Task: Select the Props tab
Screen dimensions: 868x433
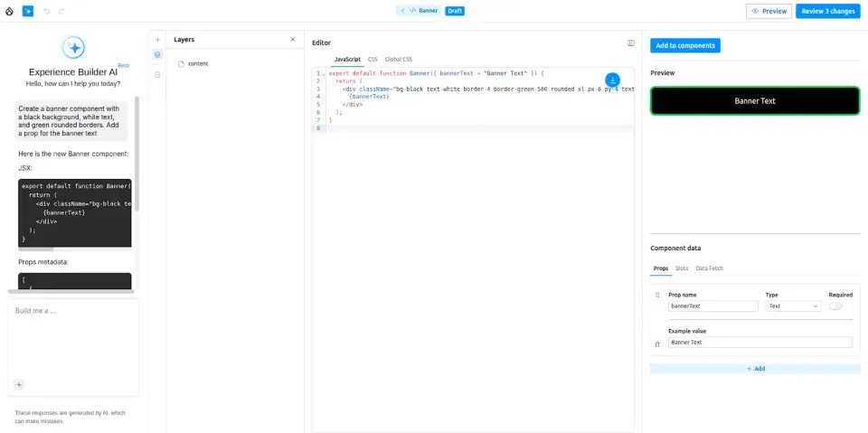Action: 661,268
